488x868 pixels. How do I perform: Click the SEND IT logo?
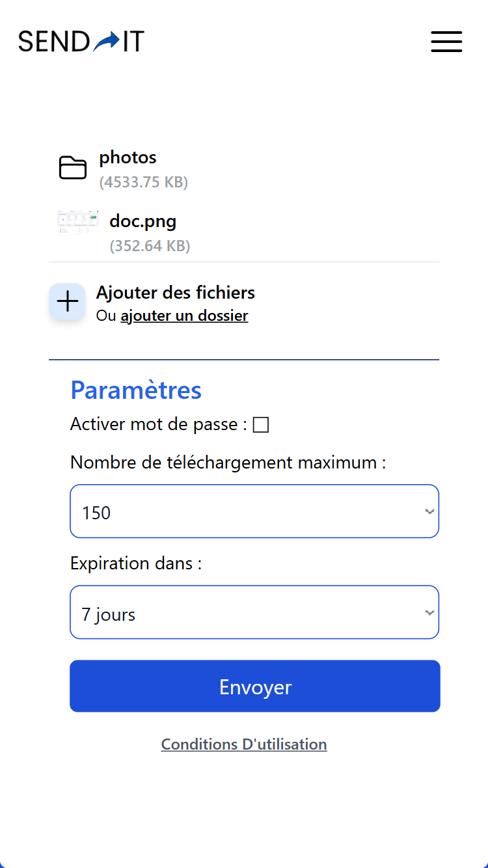81,42
